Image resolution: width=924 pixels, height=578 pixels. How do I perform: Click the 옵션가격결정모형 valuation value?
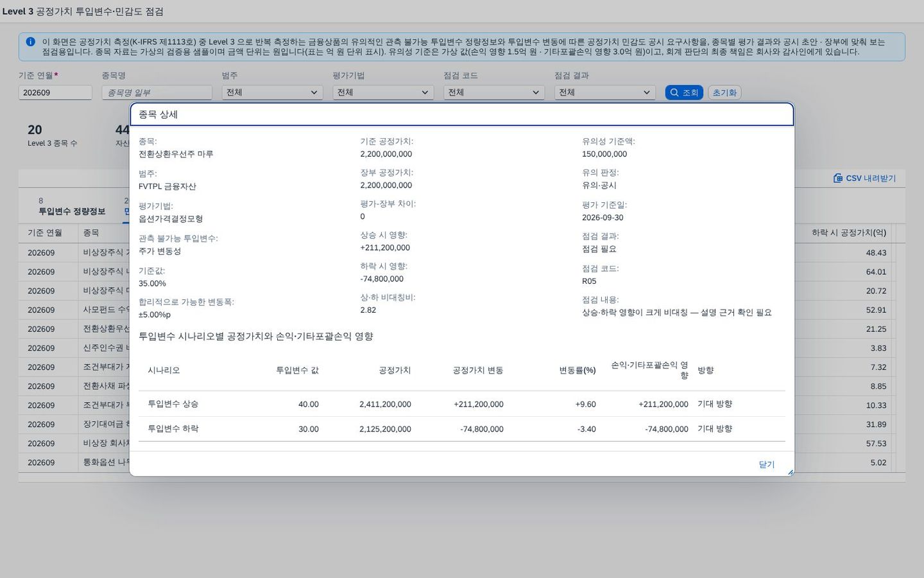(x=171, y=219)
